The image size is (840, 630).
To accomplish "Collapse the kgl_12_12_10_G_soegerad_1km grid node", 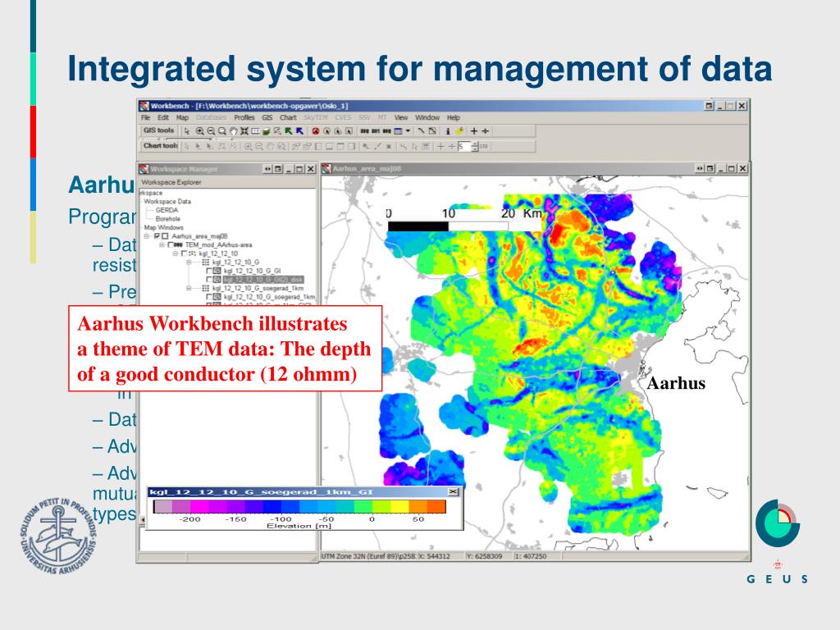I will coord(189,288).
